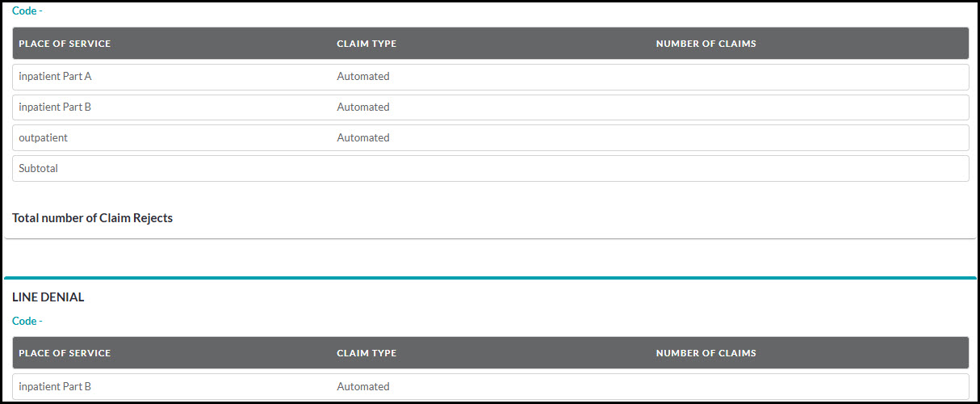The image size is (980, 404).
Task: Click the LINE DENIAL section heading
Action: coord(48,297)
